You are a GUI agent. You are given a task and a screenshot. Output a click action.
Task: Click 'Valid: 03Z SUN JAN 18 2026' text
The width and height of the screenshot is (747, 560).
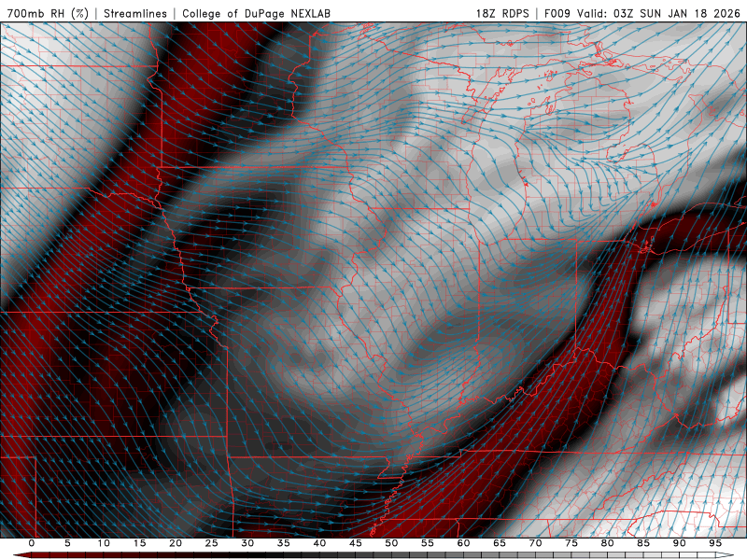[x=659, y=13]
